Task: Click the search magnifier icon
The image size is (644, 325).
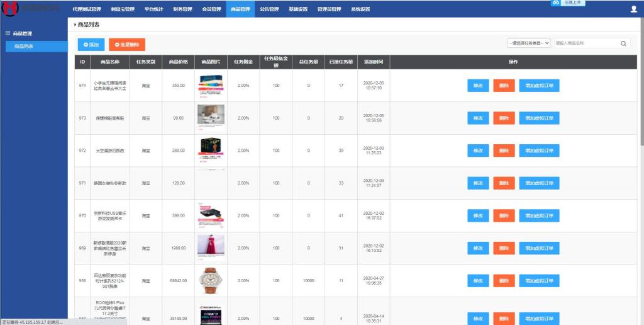Action: (x=623, y=43)
